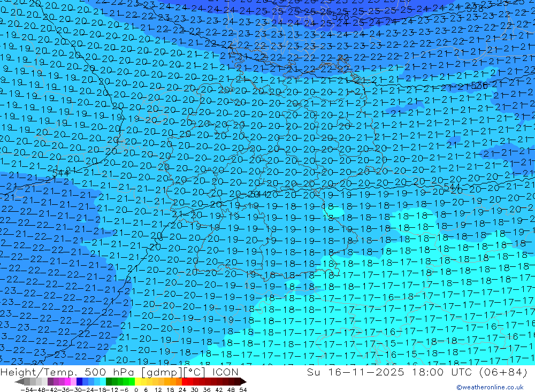Pick the left grey arrow end of the color scale
The width and height of the screenshot is (535, 392).
point(19,381)
